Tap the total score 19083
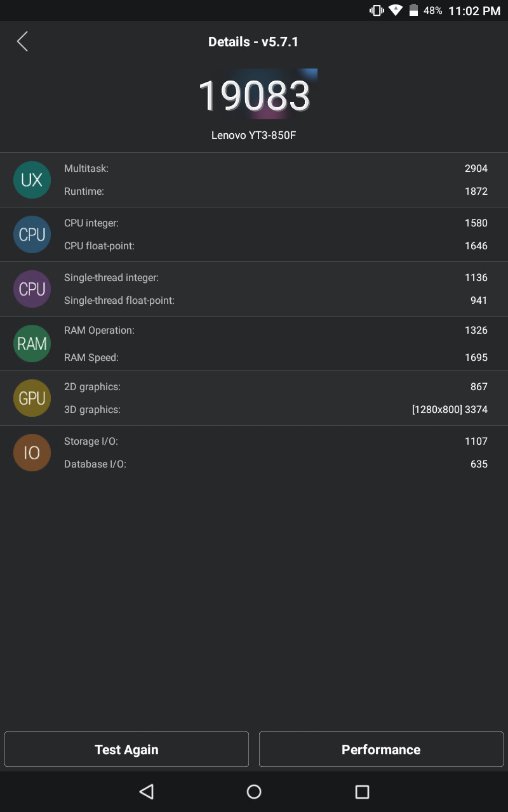The width and height of the screenshot is (508, 812). [254, 95]
